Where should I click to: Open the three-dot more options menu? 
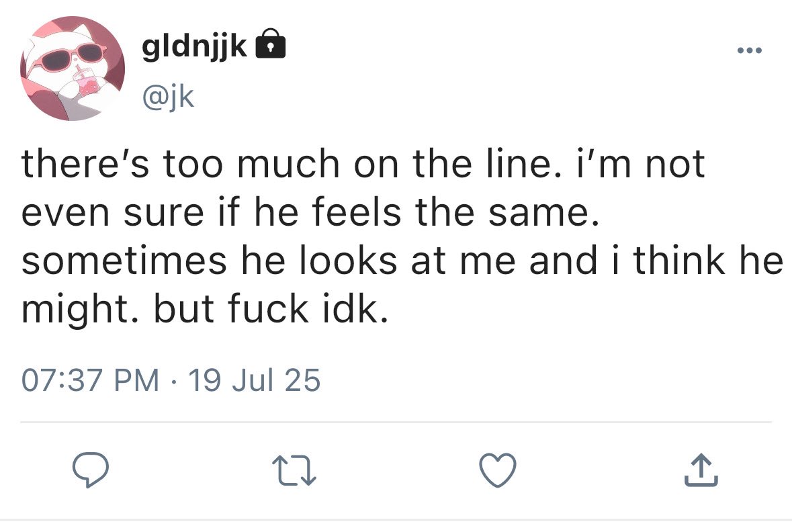click(750, 51)
